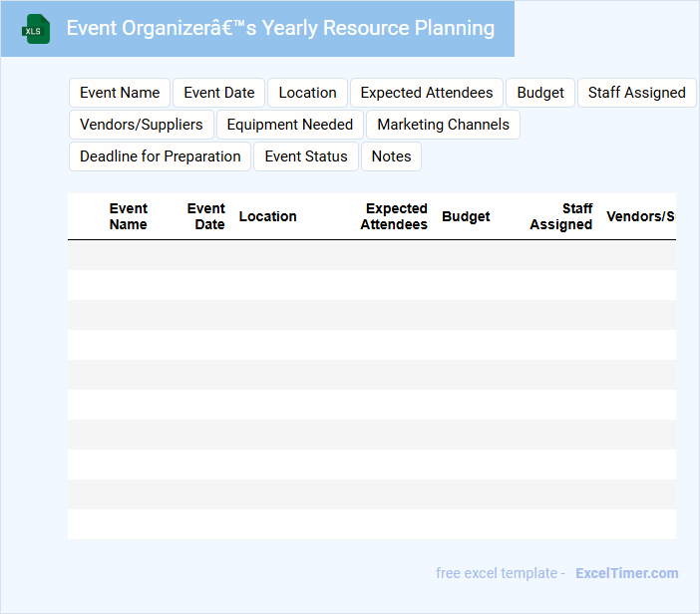Select the Equipment Needed tag
This screenshot has width=700, height=614.
click(290, 125)
